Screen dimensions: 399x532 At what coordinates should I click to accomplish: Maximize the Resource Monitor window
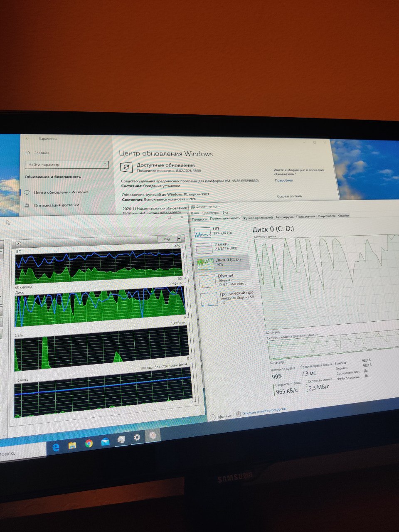click(169, 217)
